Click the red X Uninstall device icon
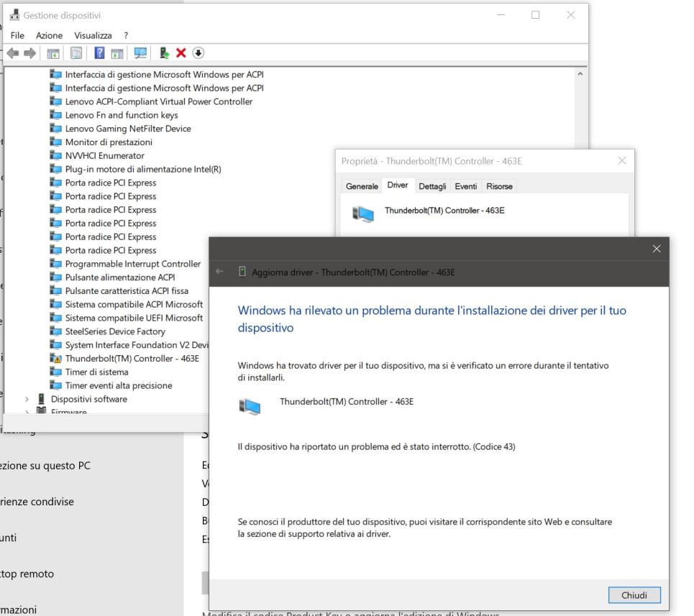 (181, 53)
